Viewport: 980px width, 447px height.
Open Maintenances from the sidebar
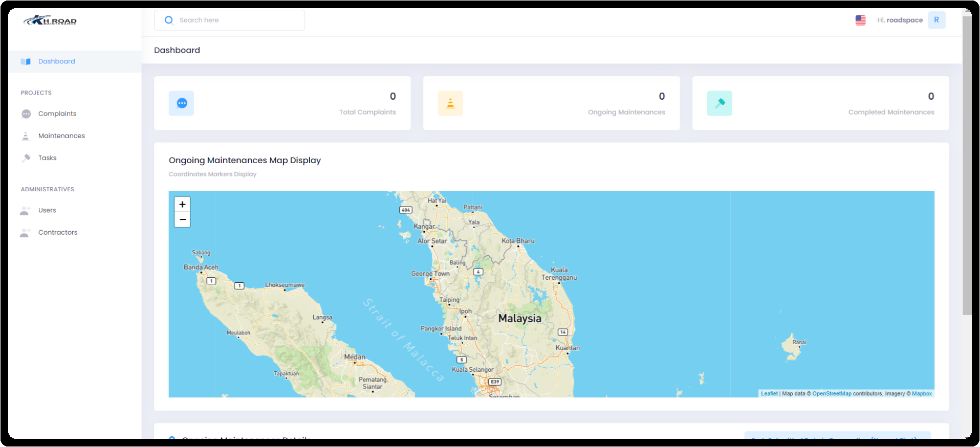[x=61, y=136]
